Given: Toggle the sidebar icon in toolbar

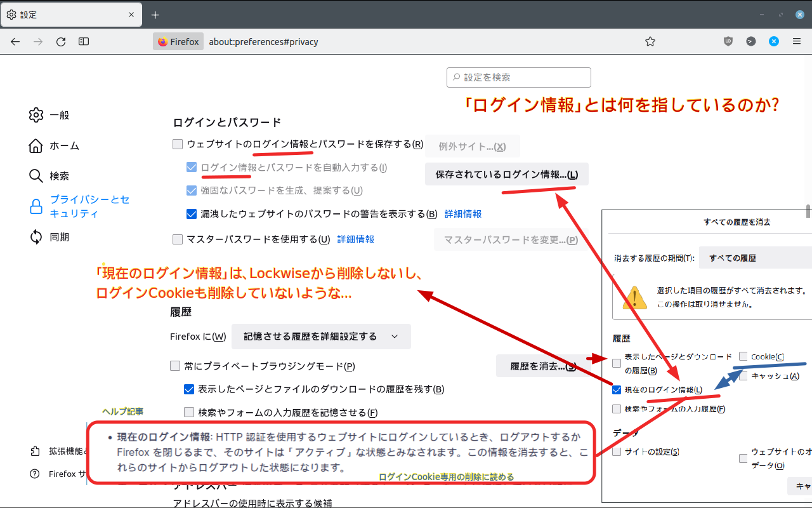Looking at the screenshot, I should click(x=84, y=42).
